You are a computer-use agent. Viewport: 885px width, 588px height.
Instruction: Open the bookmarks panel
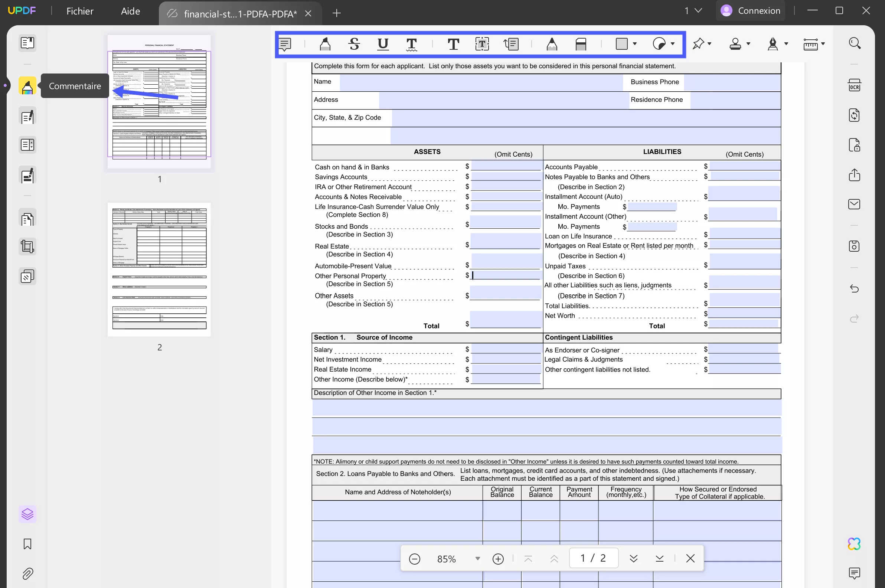(27, 544)
